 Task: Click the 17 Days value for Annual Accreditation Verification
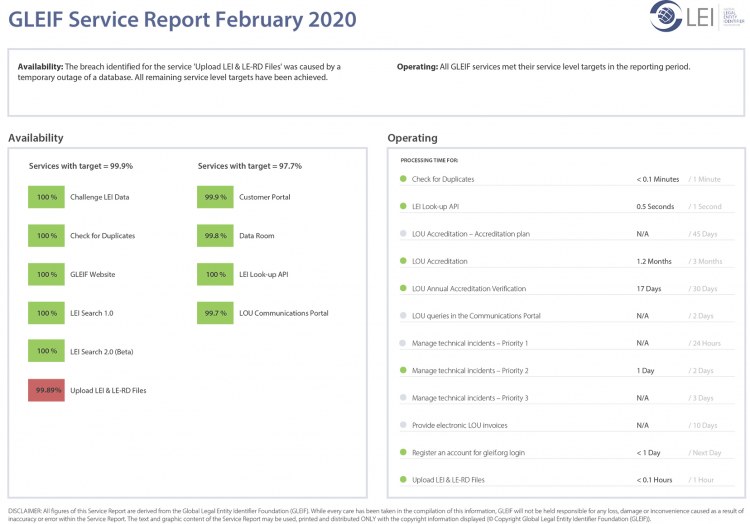649,289
